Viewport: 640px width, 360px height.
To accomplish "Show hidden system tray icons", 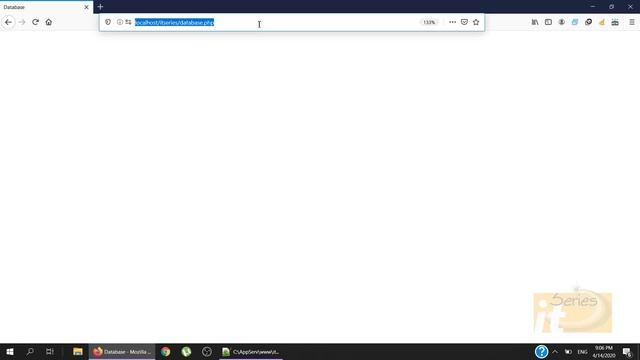I will (555, 351).
